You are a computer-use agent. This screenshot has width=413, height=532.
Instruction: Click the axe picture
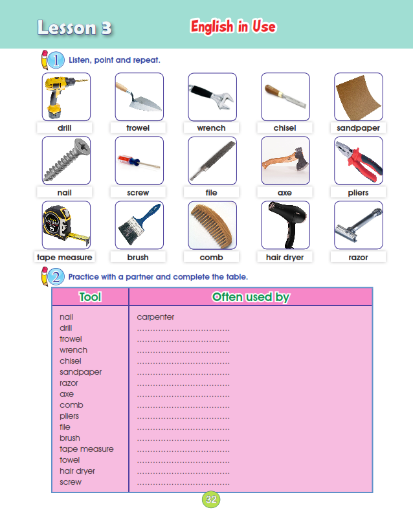pyautogui.click(x=285, y=161)
